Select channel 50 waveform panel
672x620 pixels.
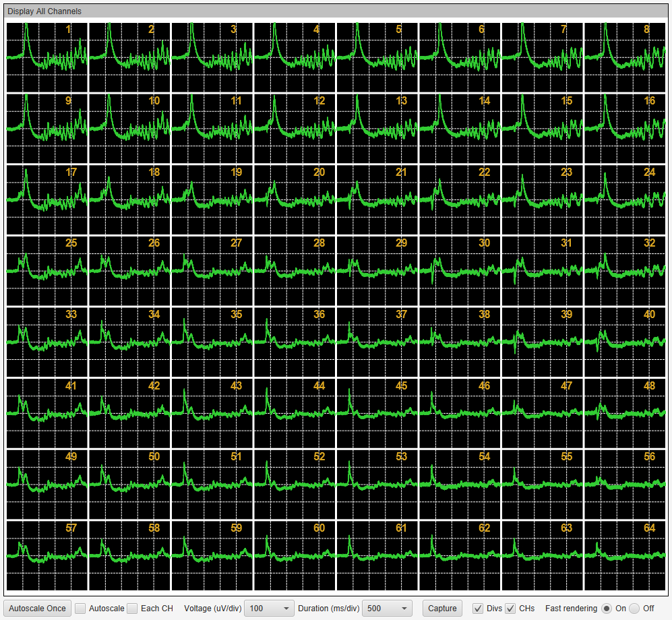tap(129, 484)
